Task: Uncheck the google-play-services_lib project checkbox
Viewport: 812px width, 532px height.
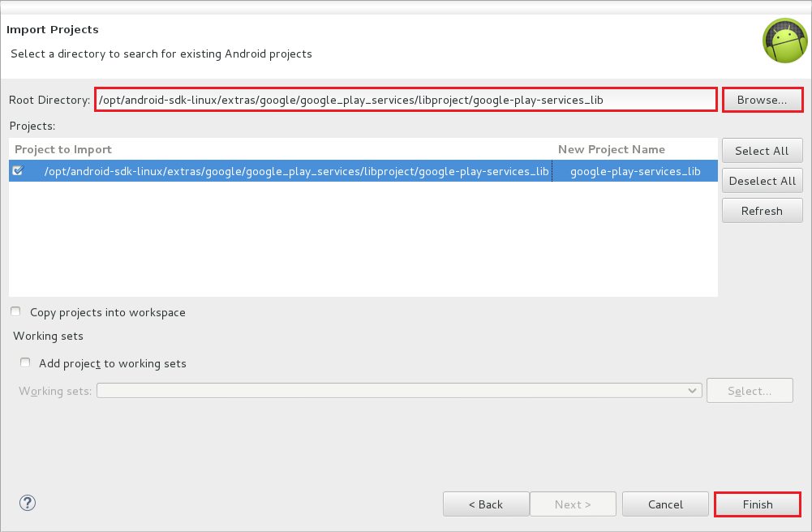Action: click(x=18, y=170)
